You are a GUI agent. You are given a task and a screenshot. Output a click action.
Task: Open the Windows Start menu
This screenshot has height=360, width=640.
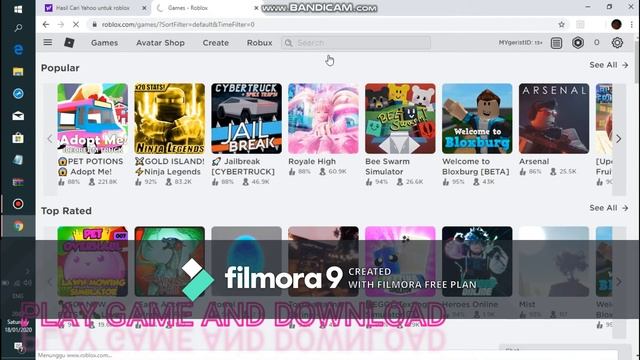18,9
